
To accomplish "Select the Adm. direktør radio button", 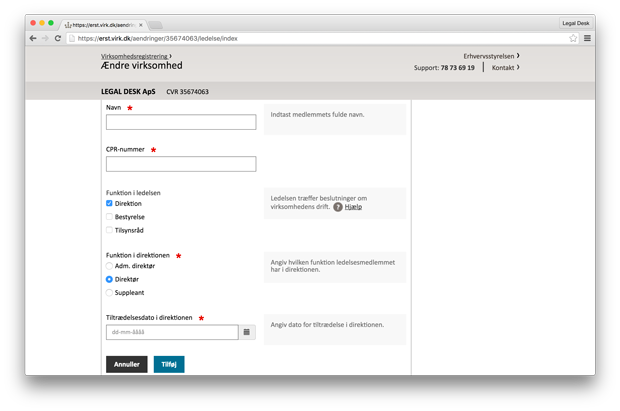I will [x=109, y=266].
